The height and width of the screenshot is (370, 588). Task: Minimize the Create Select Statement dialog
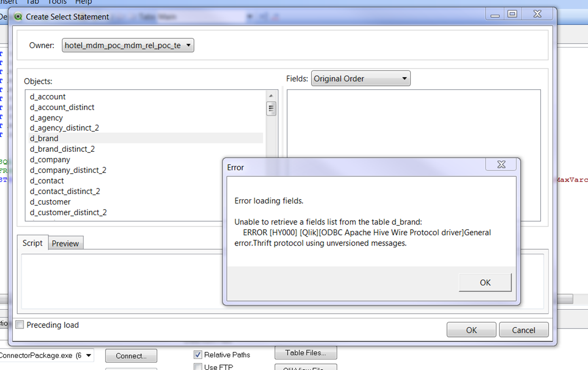click(495, 14)
